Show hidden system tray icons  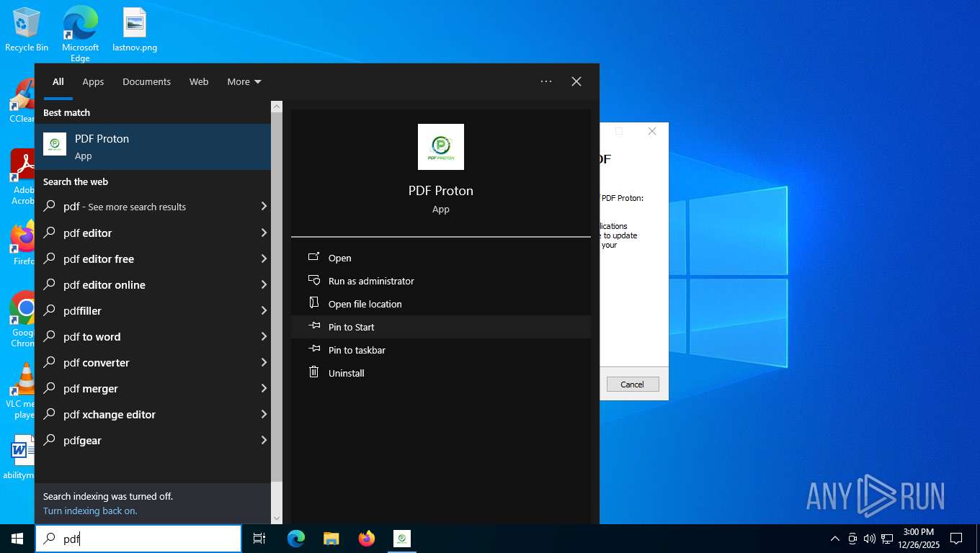(835, 539)
